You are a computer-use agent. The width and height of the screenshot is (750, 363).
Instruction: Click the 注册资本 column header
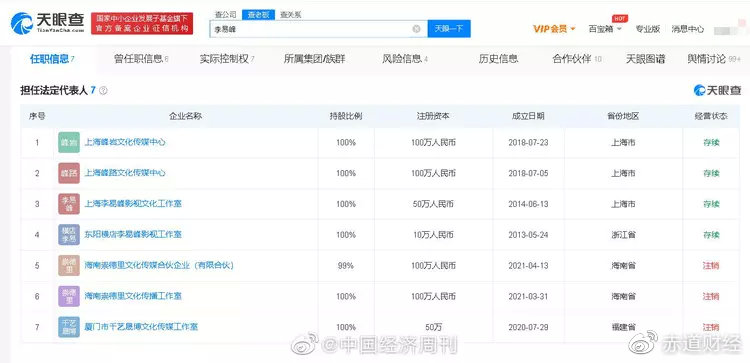(433, 116)
